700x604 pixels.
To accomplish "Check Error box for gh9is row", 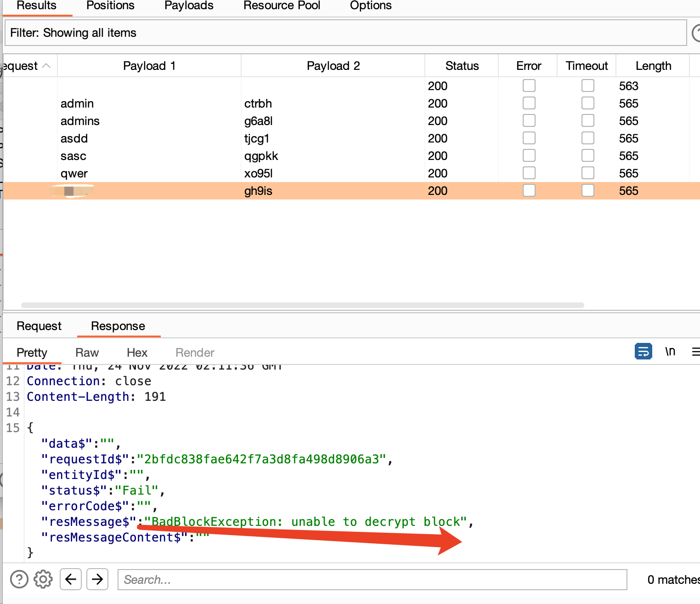I will click(529, 190).
